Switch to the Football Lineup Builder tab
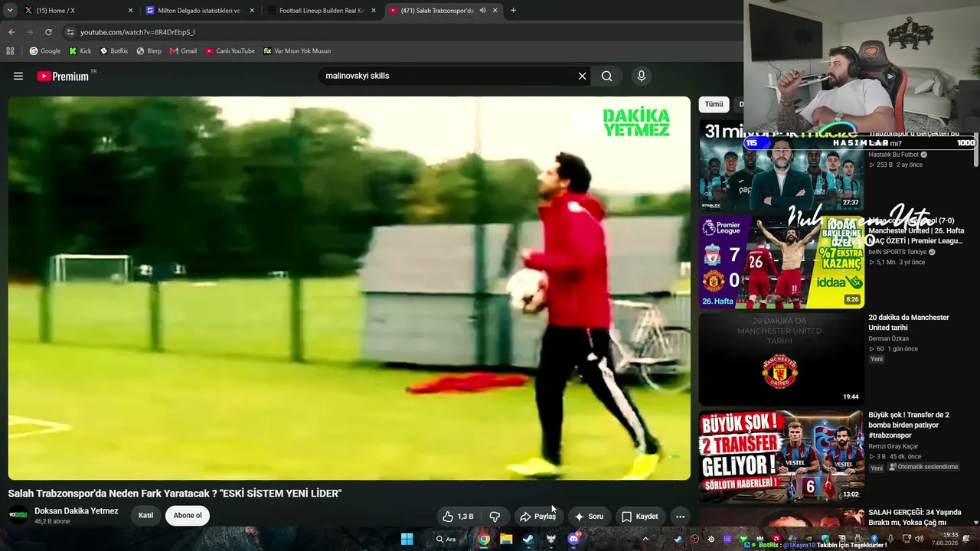This screenshot has width=980, height=551. [x=322, y=11]
